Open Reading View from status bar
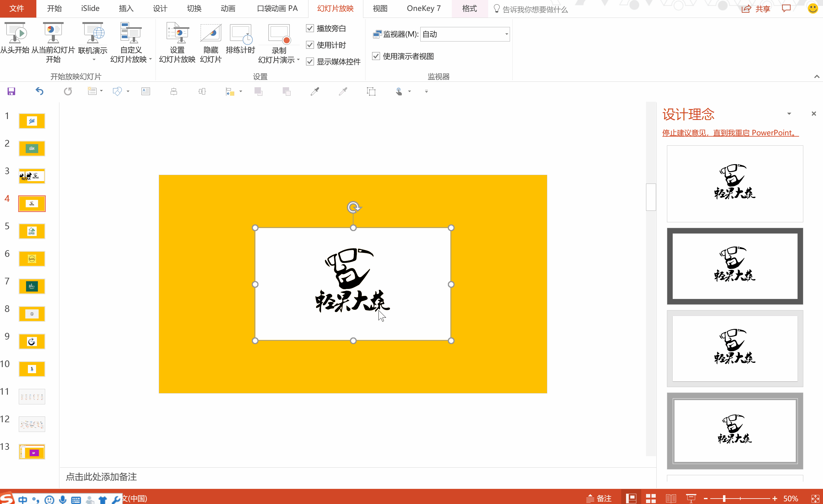Image resolution: width=823 pixels, height=504 pixels. 671,498
